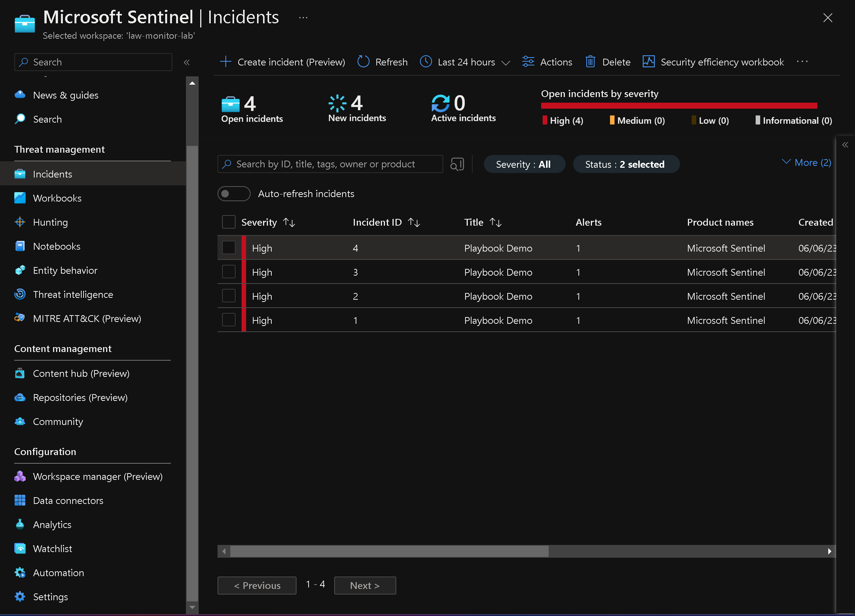
Task: Click the Create incident plus icon
Action: (x=225, y=61)
